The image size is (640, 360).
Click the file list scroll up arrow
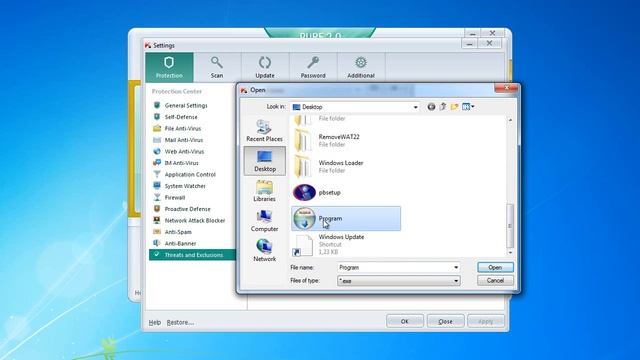(x=510, y=120)
